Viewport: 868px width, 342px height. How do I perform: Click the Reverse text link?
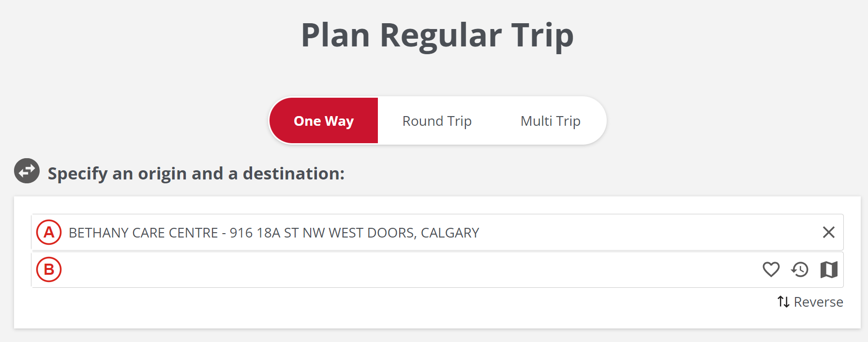pyautogui.click(x=818, y=302)
